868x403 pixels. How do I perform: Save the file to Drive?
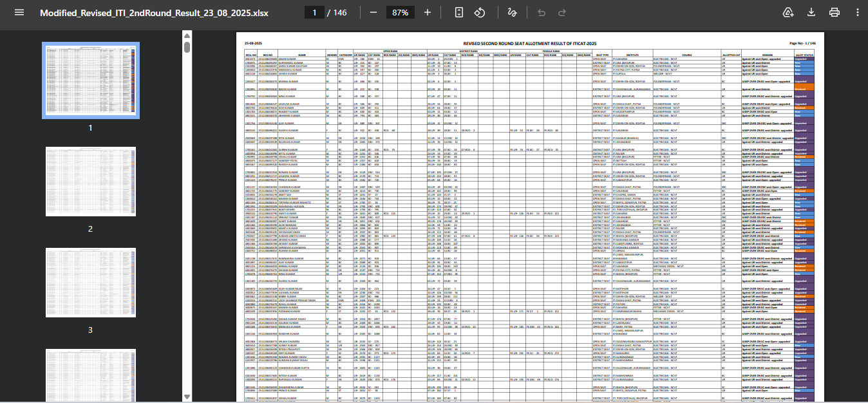coord(788,13)
